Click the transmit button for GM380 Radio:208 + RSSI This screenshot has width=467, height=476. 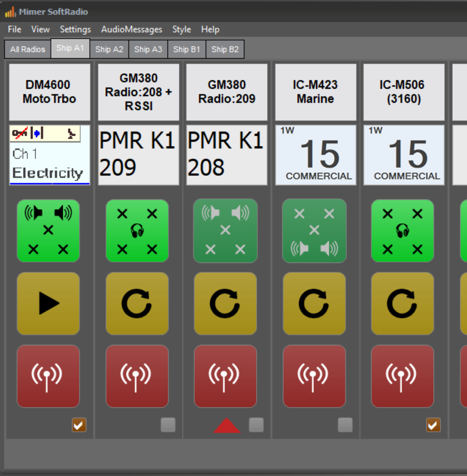pos(137,376)
